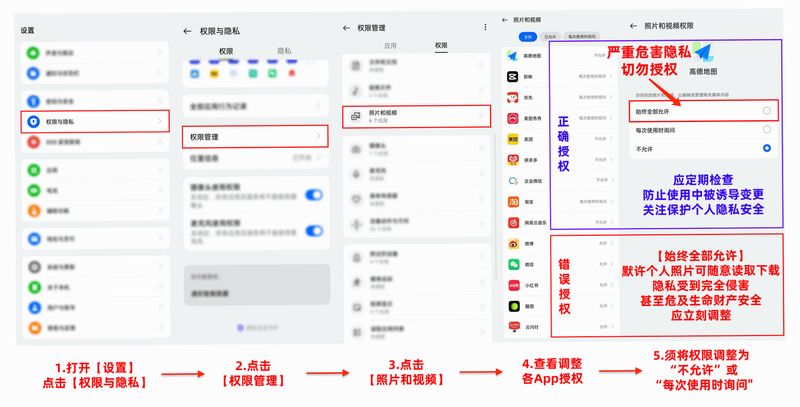Tap the 剪映 app icon
Screen dimensions: 800x407
click(x=513, y=77)
